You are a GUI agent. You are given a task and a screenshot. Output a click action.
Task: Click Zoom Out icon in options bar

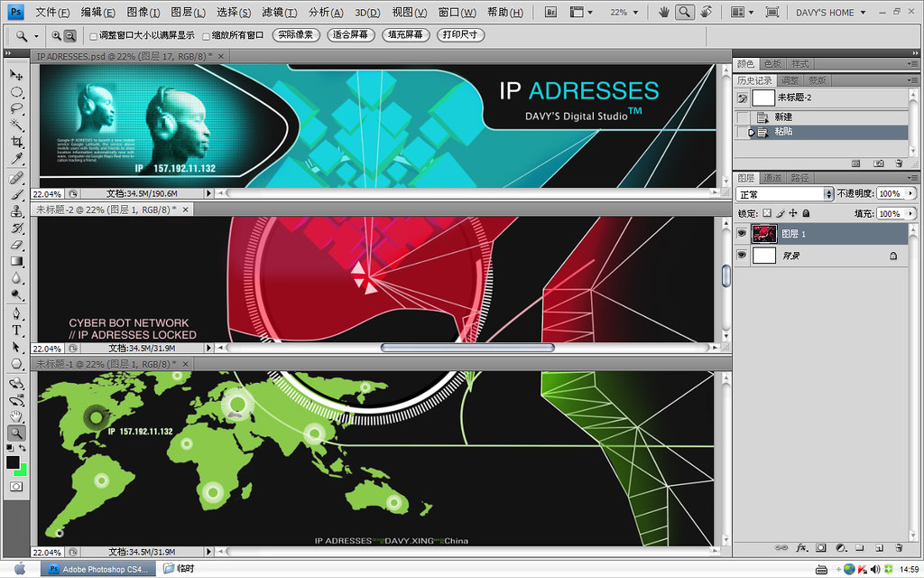tap(69, 36)
